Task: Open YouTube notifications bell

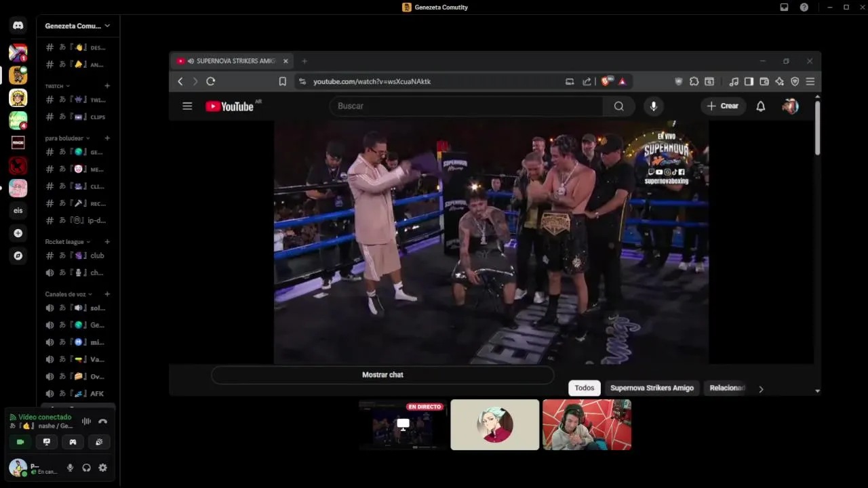Action: pyautogui.click(x=761, y=106)
